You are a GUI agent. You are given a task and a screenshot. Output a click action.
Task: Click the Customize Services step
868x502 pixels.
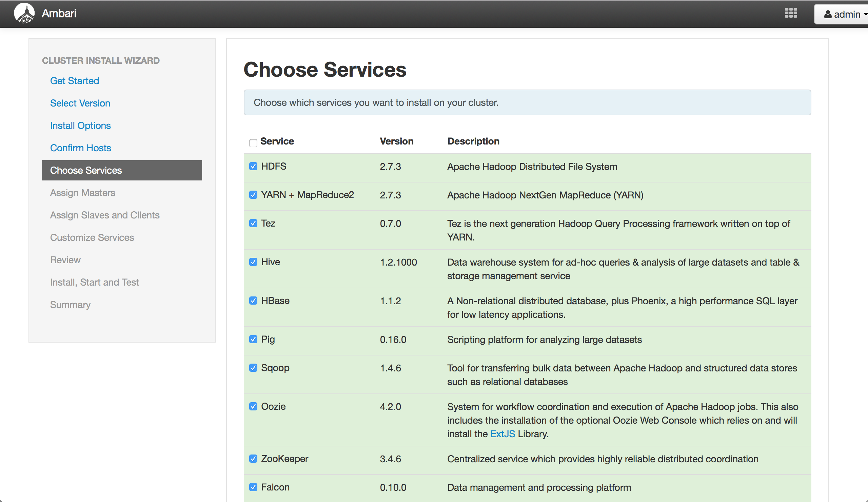[92, 237]
